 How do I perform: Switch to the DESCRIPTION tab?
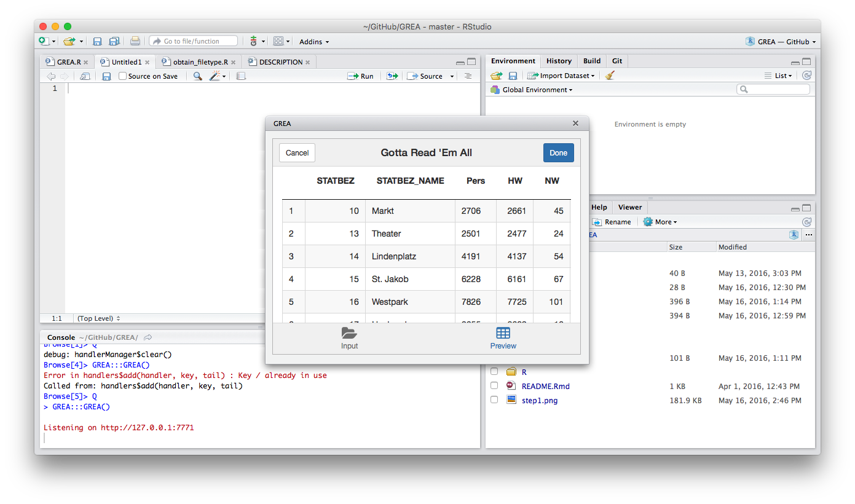[x=280, y=62]
